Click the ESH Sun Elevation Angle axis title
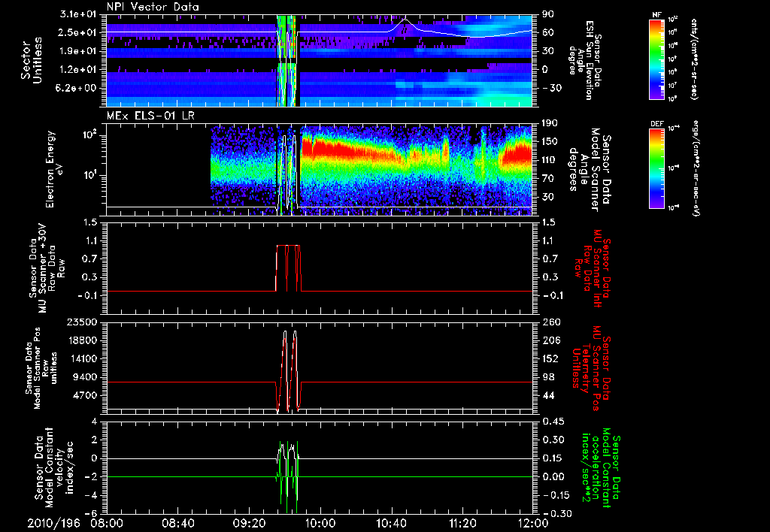Viewport: 770px width, 532px height. (x=586, y=60)
